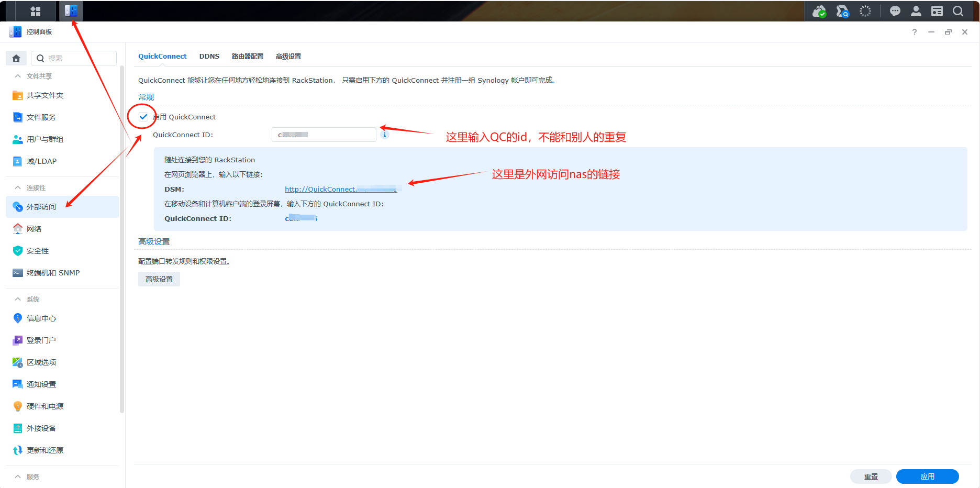This screenshot has height=488, width=980.
Task: Open the cloud sync status icon
Action: point(819,11)
